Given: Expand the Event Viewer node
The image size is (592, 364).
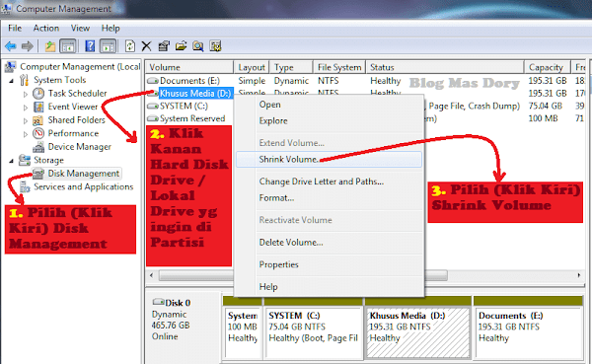Looking at the screenshot, I should pyautogui.click(x=26, y=108).
